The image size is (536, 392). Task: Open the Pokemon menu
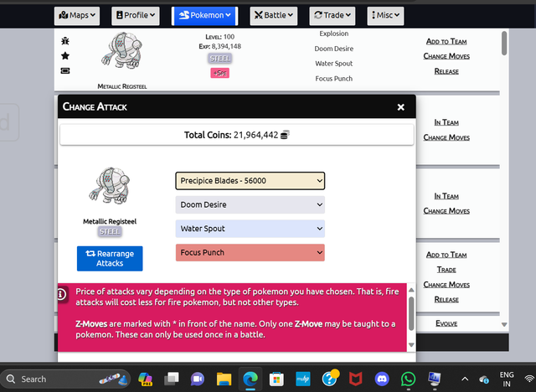click(204, 16)
